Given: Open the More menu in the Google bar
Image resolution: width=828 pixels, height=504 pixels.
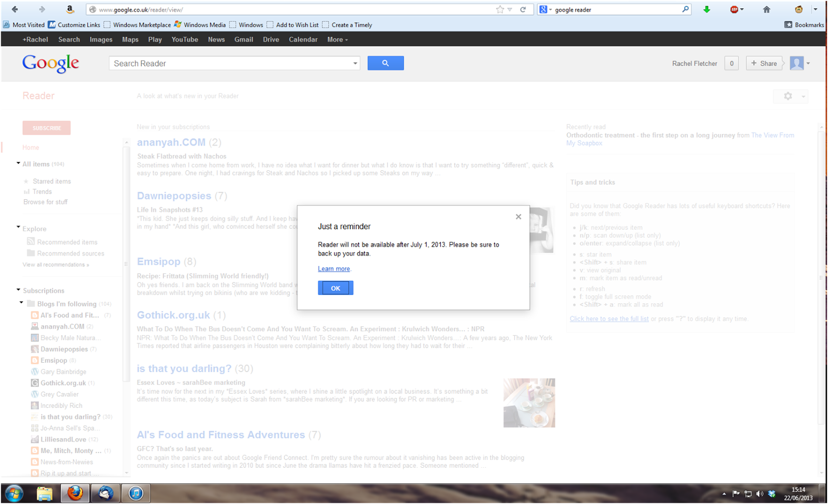Looking at the screenshot, I should point(335,39).
